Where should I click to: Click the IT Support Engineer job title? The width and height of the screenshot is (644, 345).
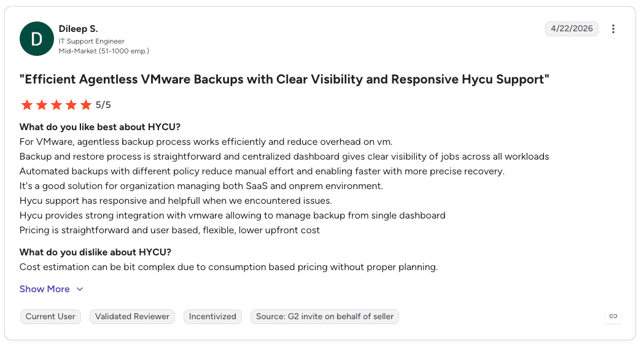pos(91,41)
